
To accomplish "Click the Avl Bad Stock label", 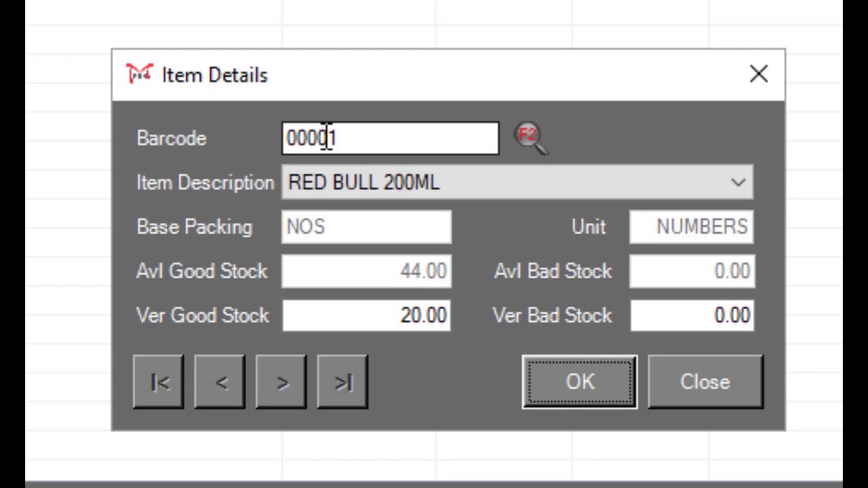I will [x=553, y=271].
